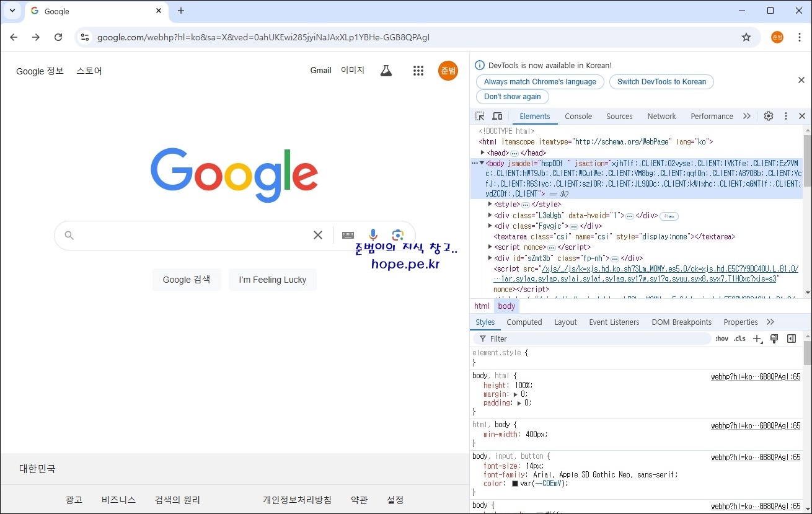The height and width of the screenshot is (514, 812).
Task: Click the browser back arrow
Action: [x=14, y=37]
